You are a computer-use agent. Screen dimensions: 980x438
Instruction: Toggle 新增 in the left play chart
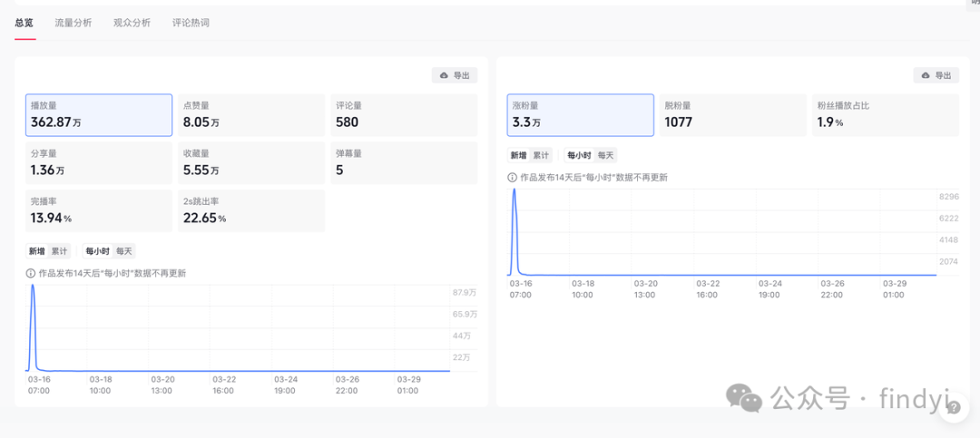point(37,251)
